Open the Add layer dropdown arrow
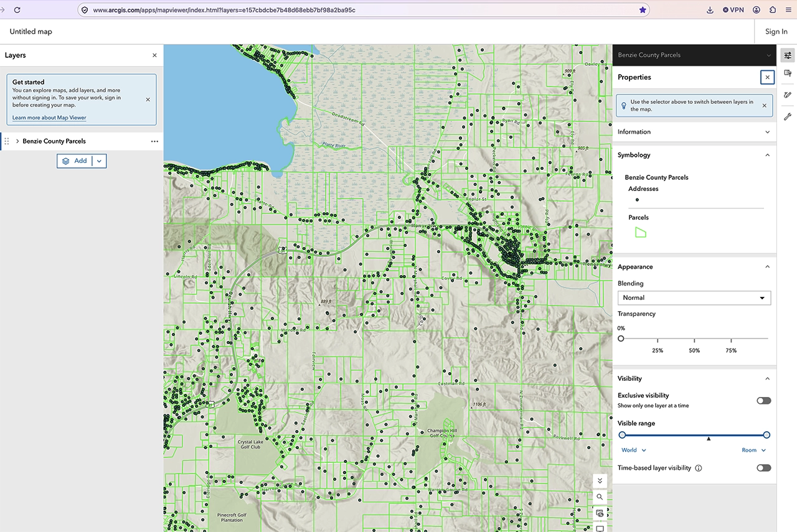Viewport: 797px width, 532px height. pos(99,161)
